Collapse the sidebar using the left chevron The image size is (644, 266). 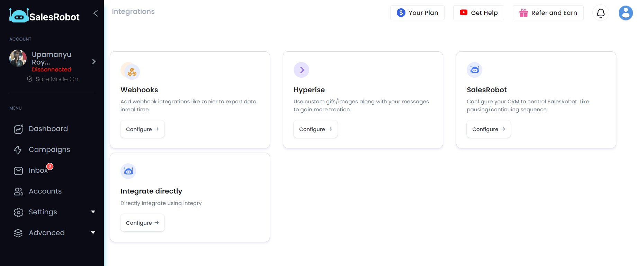pos(95,13)
